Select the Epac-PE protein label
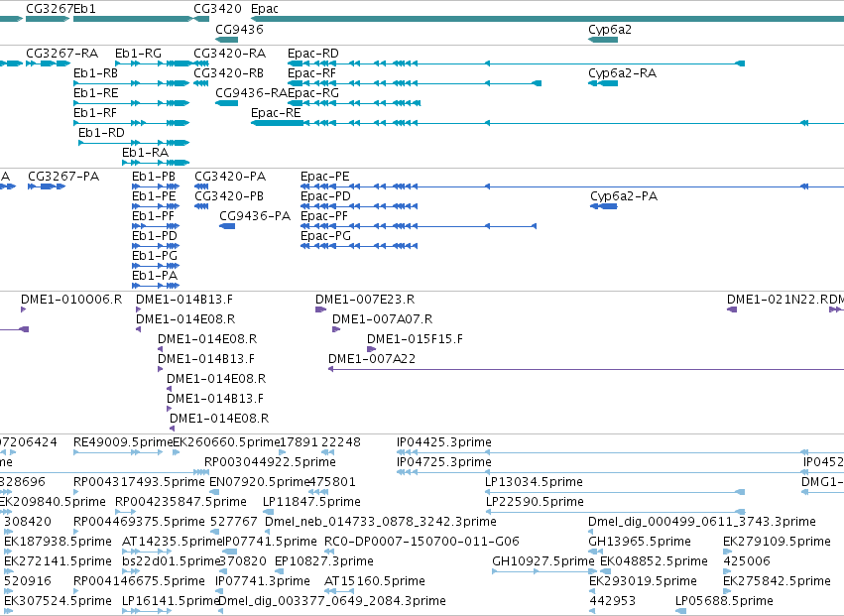844x616 pixels. 324,177
